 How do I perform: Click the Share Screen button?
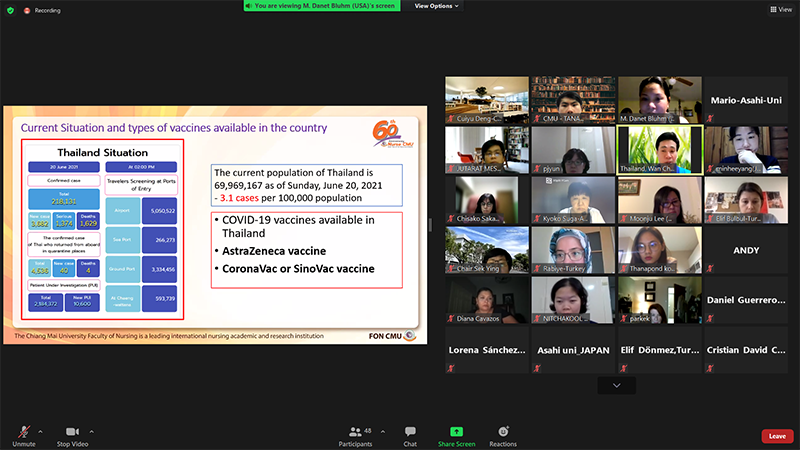pos(456,436)
